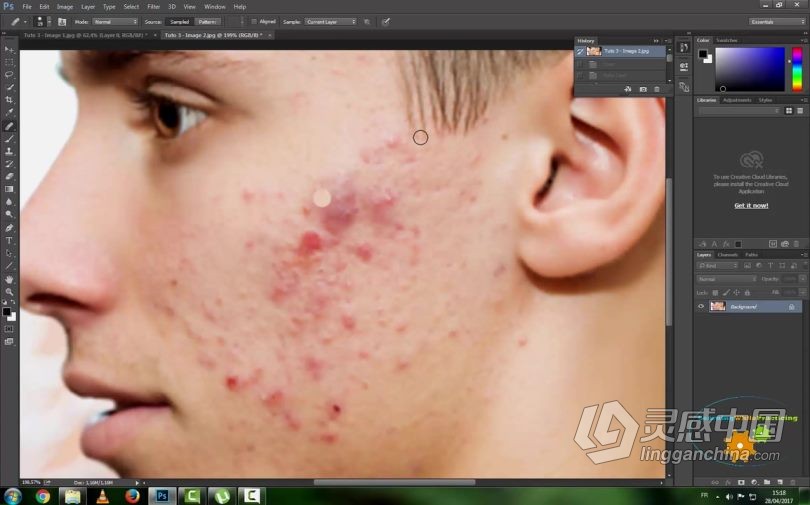Image resolution: width=810 pixels, height=505 pixels.
Task: Open Photoshop from the Windows taskbar
Action: point(162,496)
